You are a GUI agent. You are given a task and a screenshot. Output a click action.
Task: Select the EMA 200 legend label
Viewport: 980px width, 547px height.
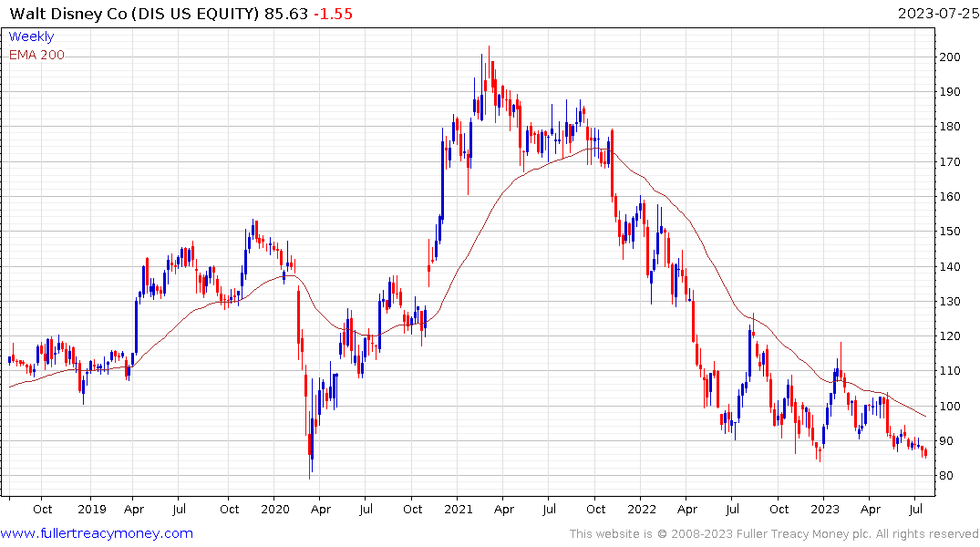[36, 55]
